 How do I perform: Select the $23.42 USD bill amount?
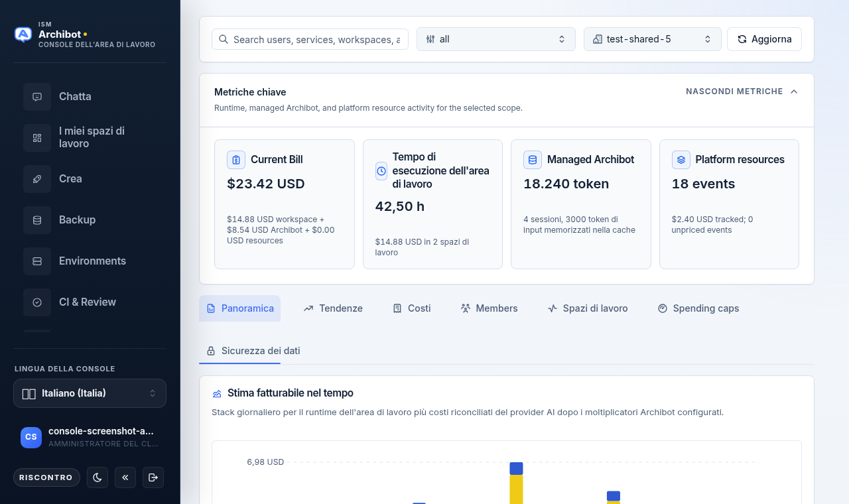click(266, 184)
